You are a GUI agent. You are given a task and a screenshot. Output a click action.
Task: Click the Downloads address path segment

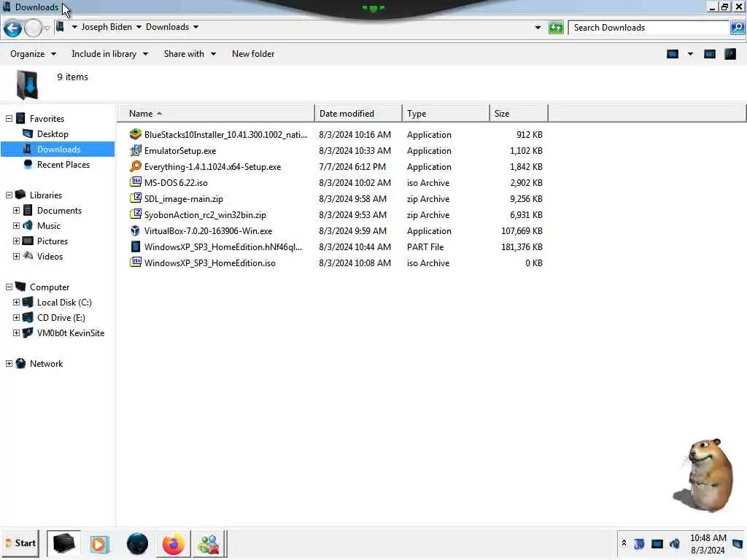pos(167,27)
